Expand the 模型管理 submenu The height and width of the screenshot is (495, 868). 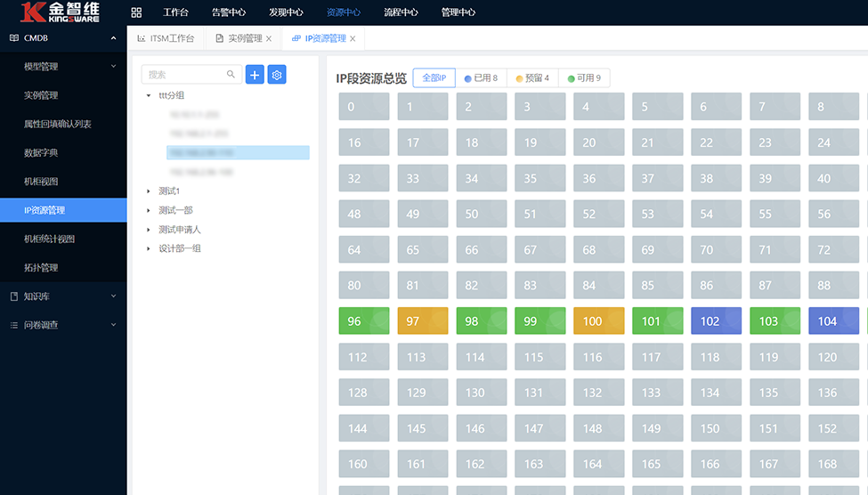(x=113, y=67)
